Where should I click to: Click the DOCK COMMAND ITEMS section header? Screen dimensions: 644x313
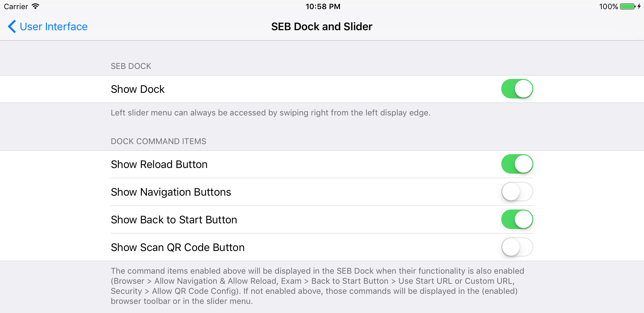[158, 141]
